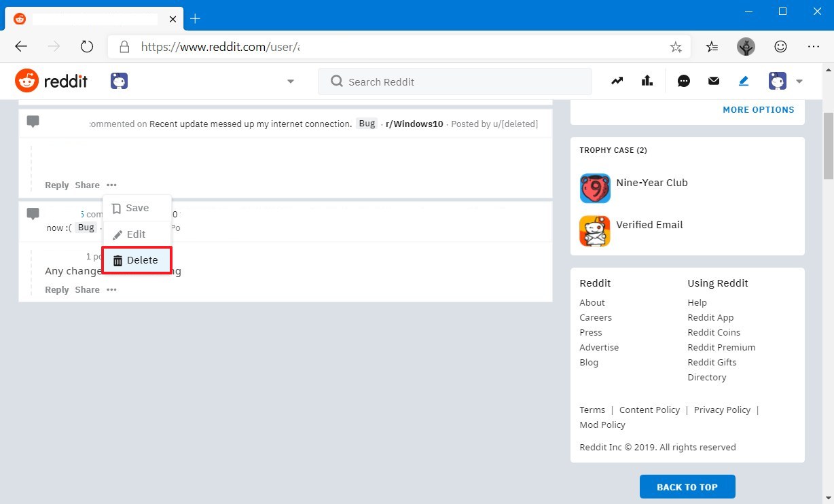Choose Edit in the open context menu

point(135,234)
